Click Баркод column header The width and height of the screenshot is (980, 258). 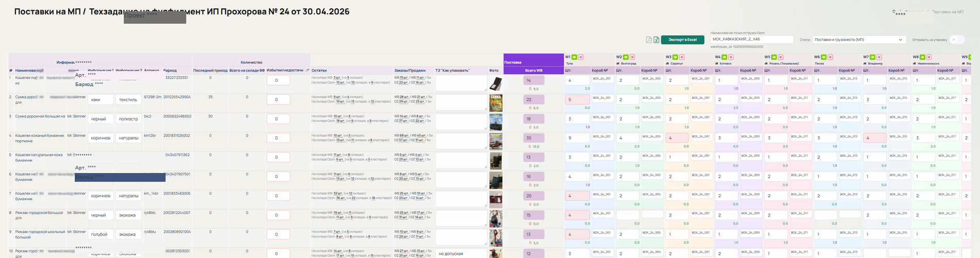coord(170,71)
